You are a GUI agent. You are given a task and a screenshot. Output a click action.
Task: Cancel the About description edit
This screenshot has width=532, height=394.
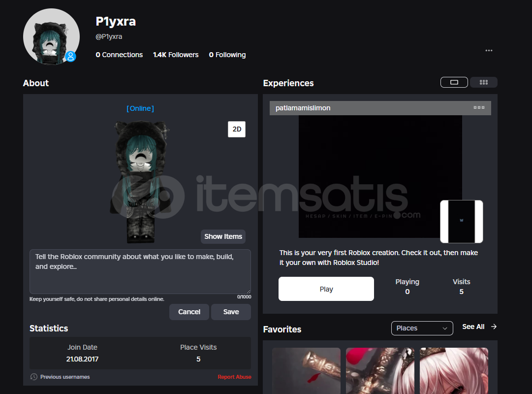point(189,312)
